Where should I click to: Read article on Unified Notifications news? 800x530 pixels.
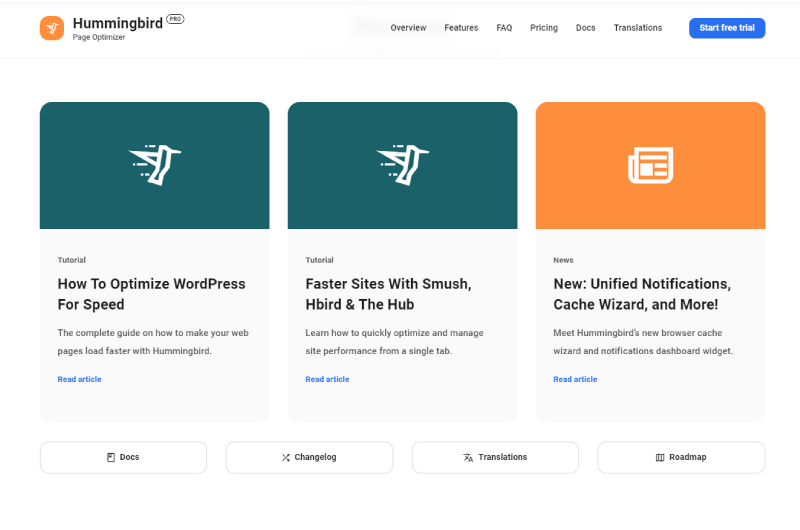pyautogui.click(x=576, y=379)
